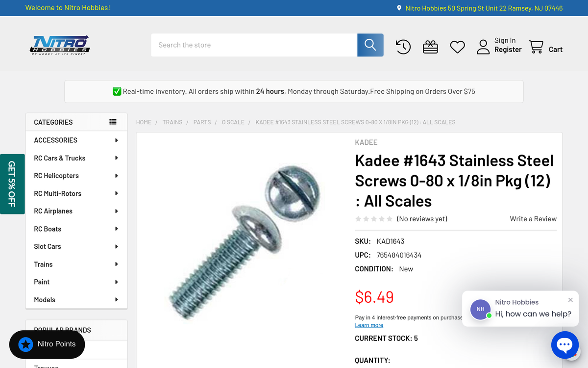Click the user account icon
588x368 pixels.
click(x=483, y=47)
